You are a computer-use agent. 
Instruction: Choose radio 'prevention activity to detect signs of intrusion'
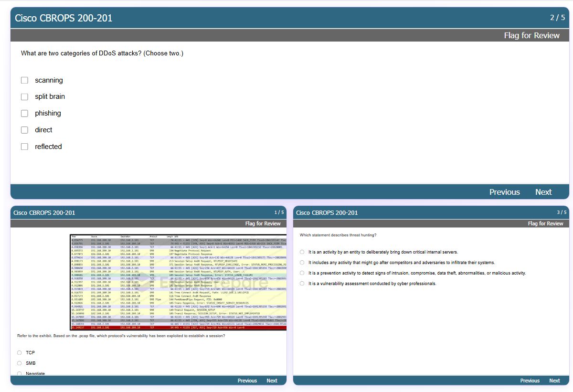pyautogui.click(x=302, y=273)
